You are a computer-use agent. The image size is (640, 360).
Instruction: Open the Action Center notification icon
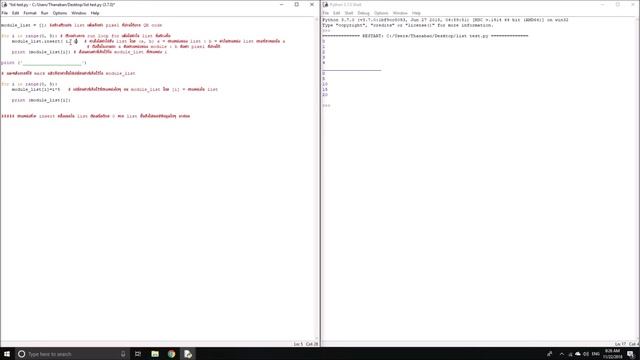click(631, 354)
